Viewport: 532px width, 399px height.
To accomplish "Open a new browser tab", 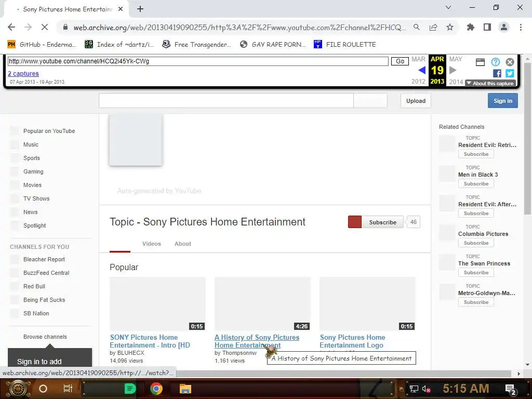I will point(140,9).
